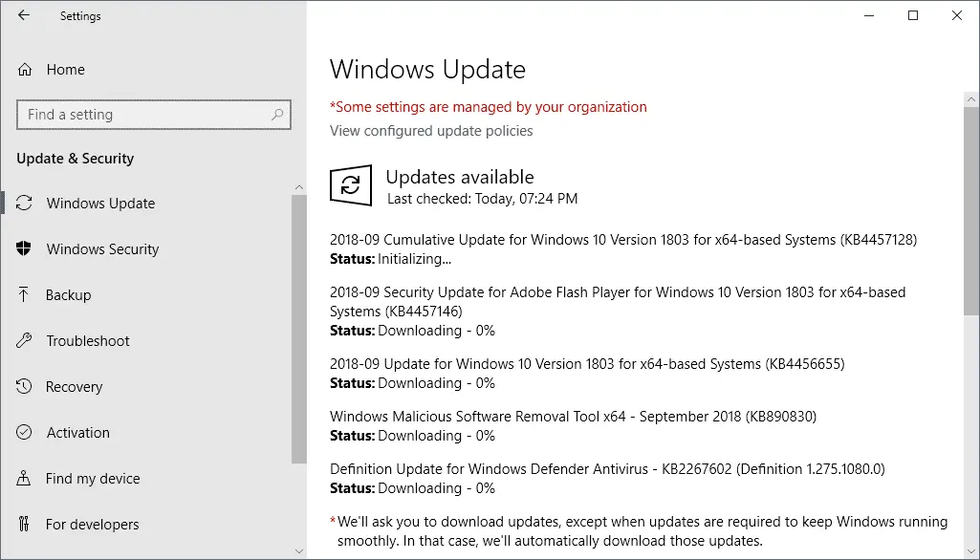Screen dimensions: 980x560
Task: Click Malicious Software Removal Tool KB890830 entry
Action: pos(573,417)
